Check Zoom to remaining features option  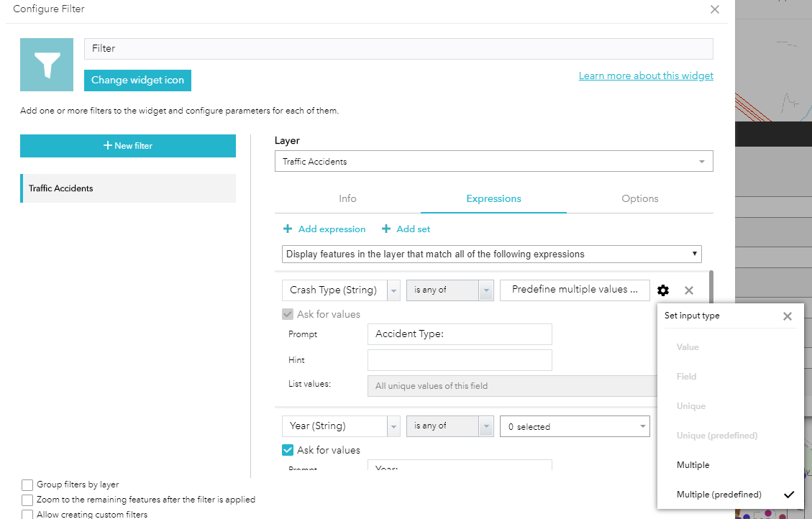point(28,500)
